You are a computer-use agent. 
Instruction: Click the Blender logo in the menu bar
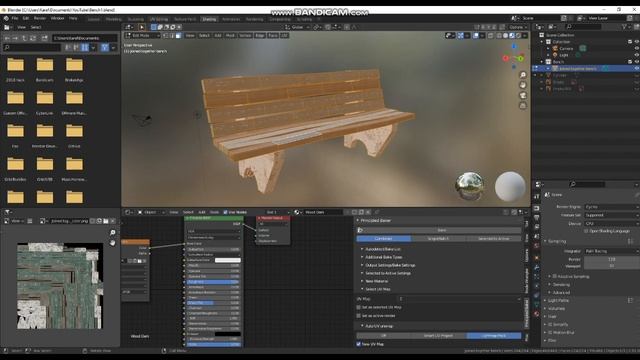pyautogui.click(x=6, y=18)
